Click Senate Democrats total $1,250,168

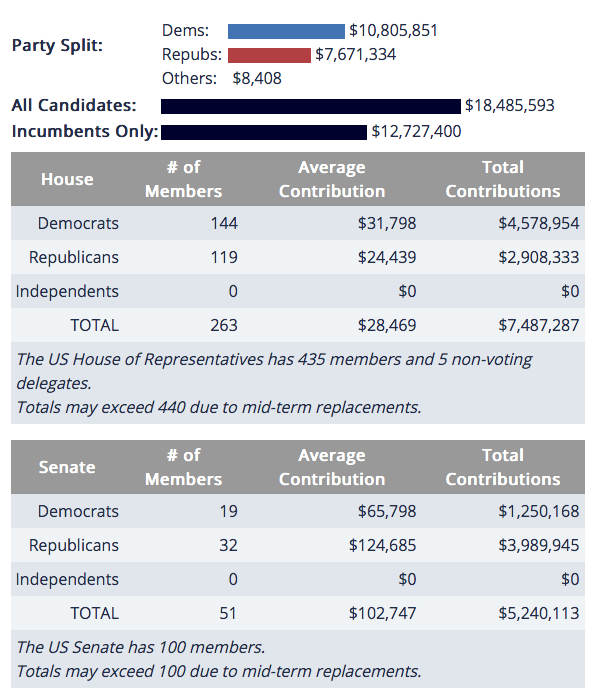(539, 511)
